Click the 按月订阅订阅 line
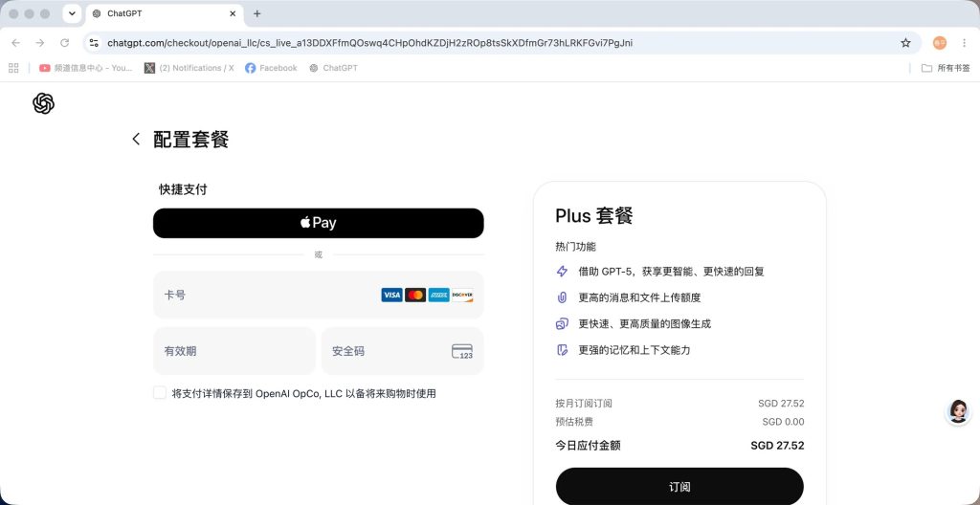Screen dimensions: 980x505 584,404
